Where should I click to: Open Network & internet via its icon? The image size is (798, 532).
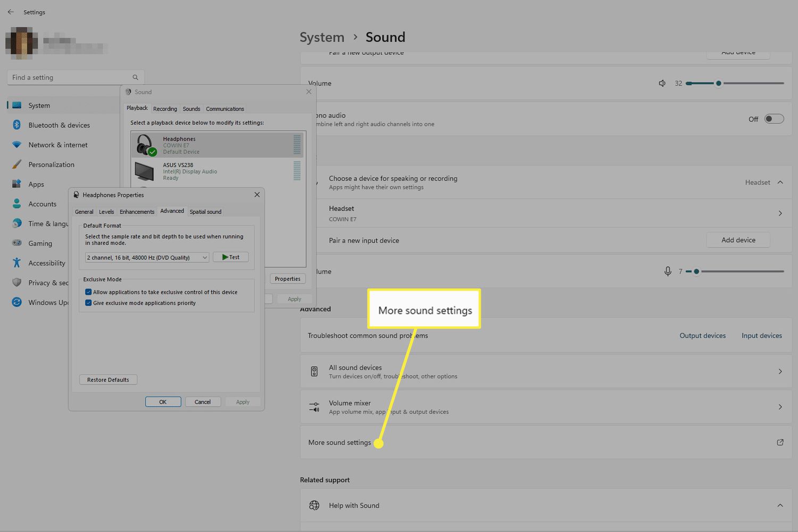pyautogui.click(x=16, y=145)
